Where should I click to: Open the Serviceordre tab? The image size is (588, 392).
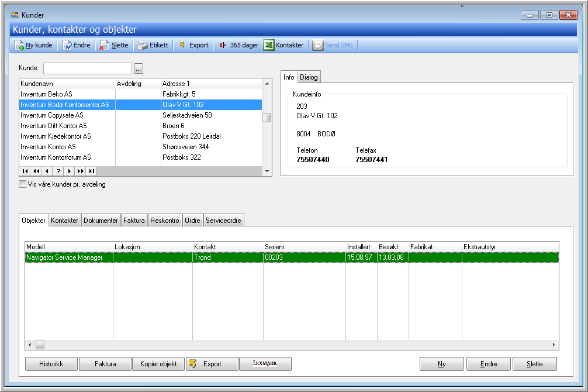[x=223, y=221]
